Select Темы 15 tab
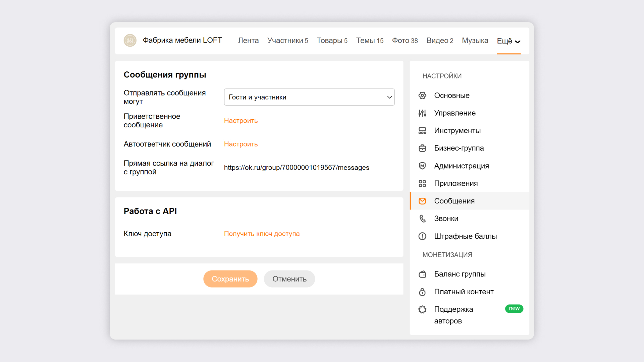Image resolution: width=644 pixels, height=362 pixels. (x=369, y=40)
